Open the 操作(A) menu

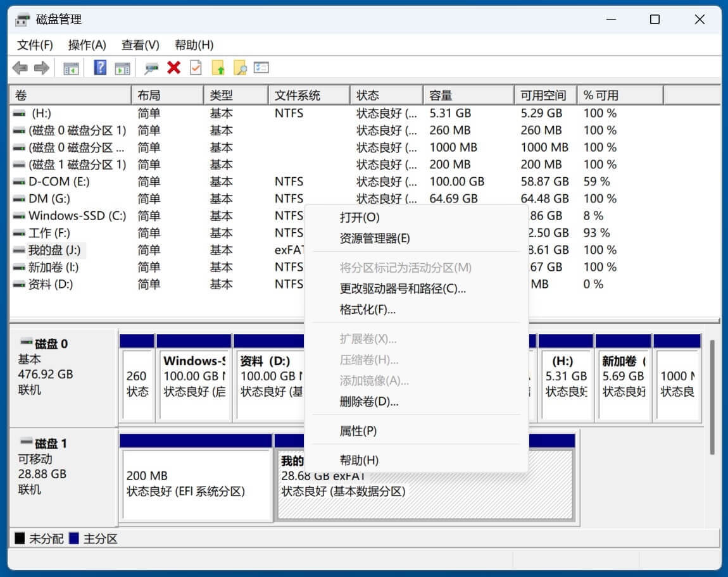(x=87, y=45)
